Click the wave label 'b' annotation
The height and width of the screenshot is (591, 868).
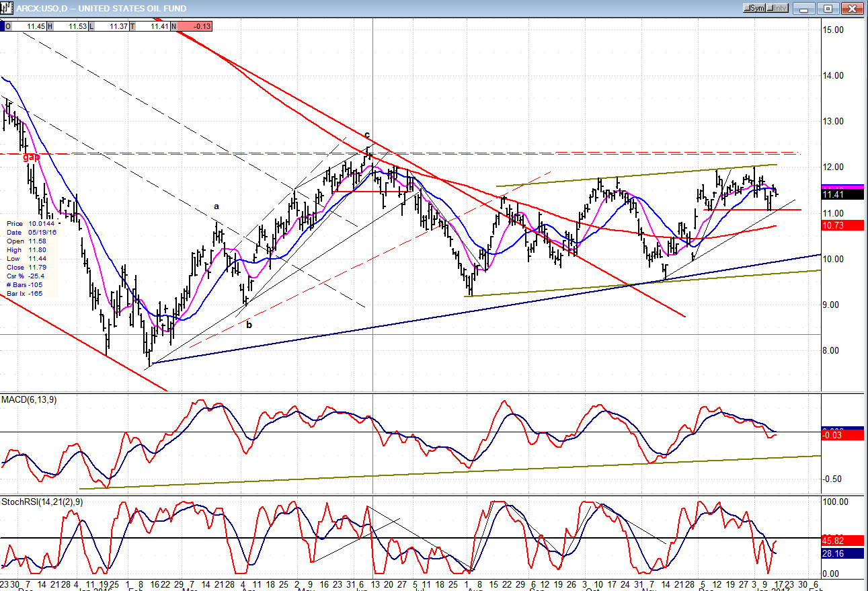pos(249,325)
